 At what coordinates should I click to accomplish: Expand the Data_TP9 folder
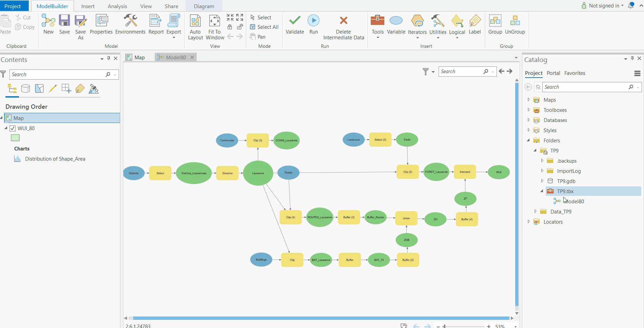tap(536, 211)
